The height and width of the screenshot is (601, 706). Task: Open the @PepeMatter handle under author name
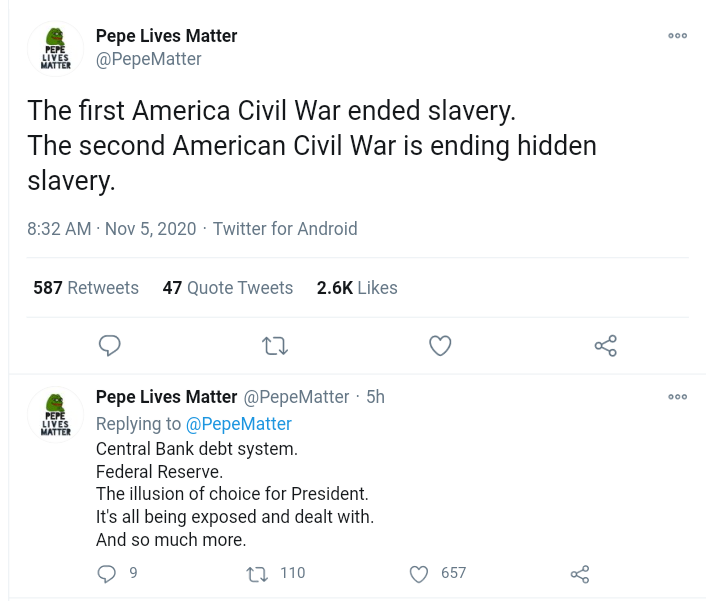pos(148,59)
